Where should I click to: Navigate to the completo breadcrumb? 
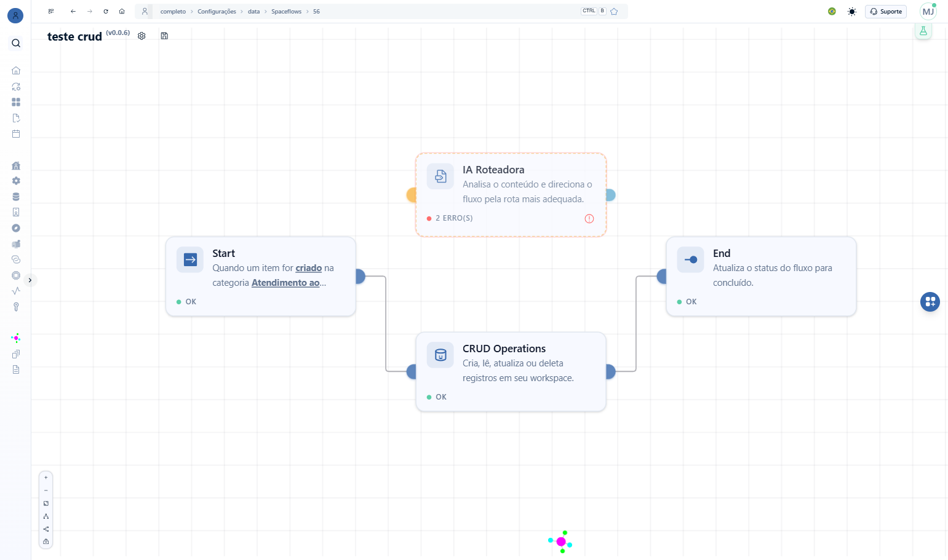(173, 12)
